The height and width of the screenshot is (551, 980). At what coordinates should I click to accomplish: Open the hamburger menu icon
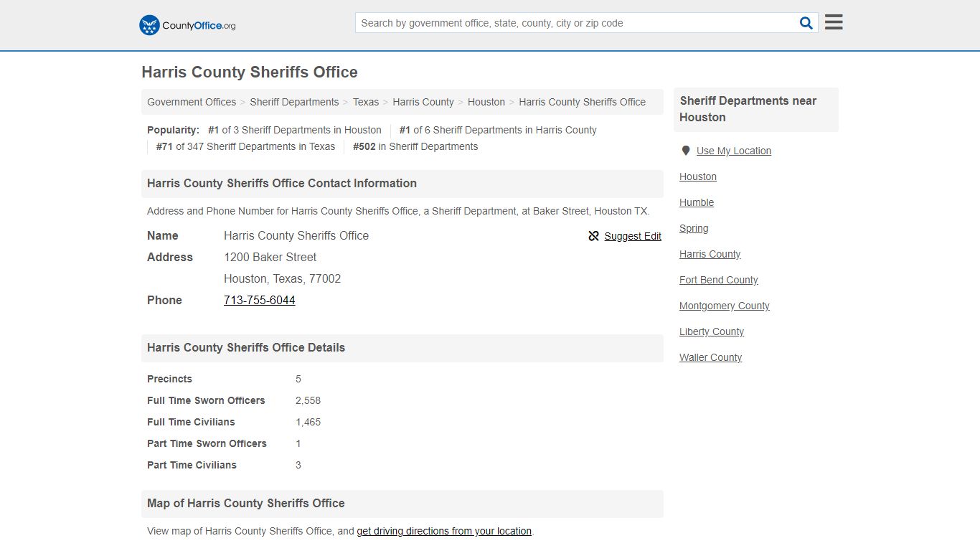[x=834, y=22]
